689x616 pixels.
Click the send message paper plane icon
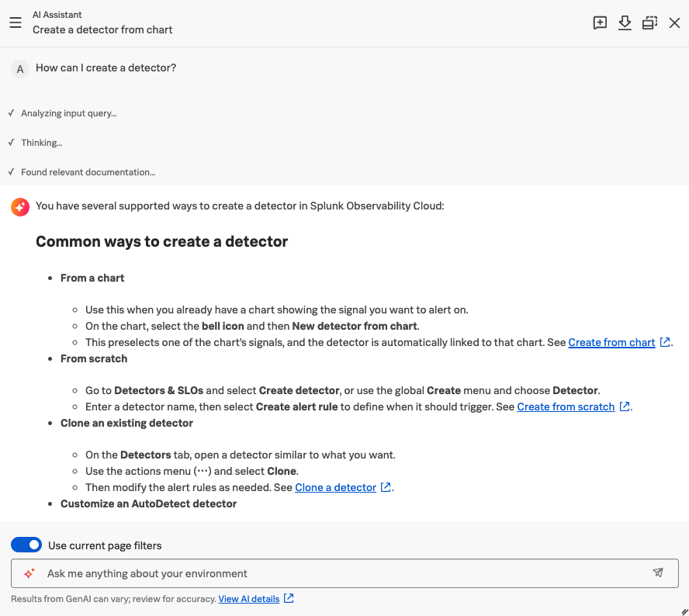click(x=658, y=573)
